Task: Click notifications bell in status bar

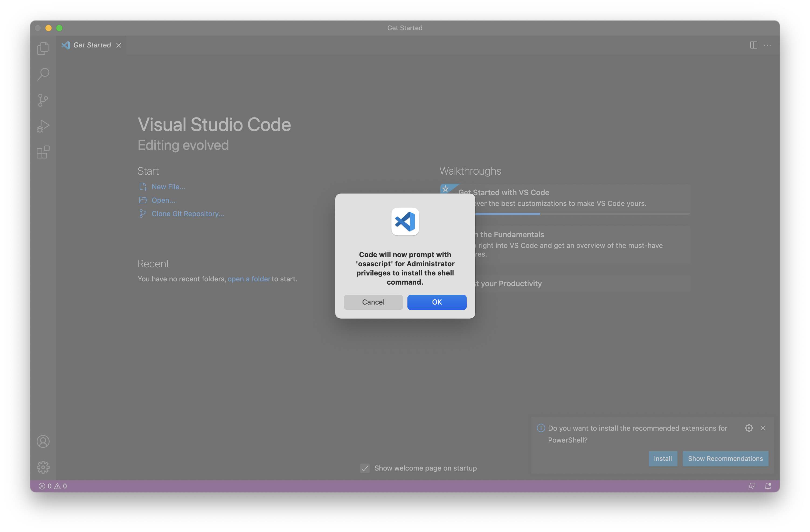Action: [x=768, y=486]
